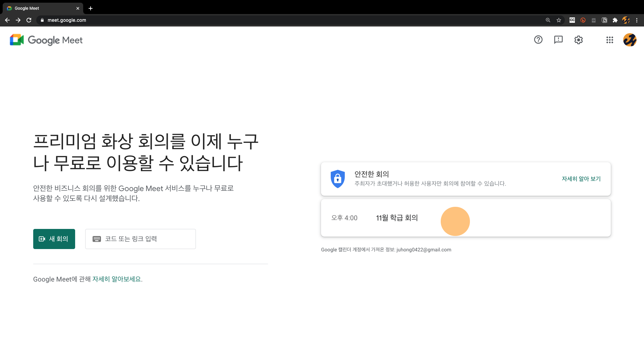Bookmark this page with star icon
Screen dimensions: 644x362
click(559, 20)
